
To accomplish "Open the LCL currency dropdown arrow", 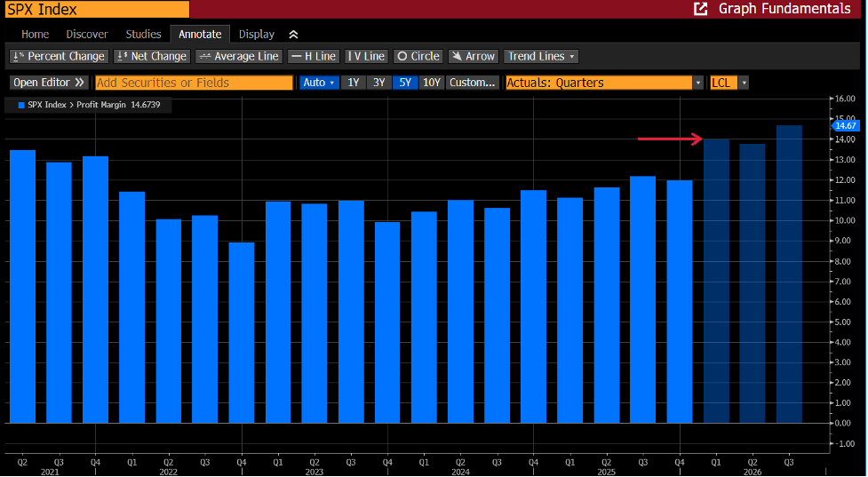I will click(x=744, y=83).
